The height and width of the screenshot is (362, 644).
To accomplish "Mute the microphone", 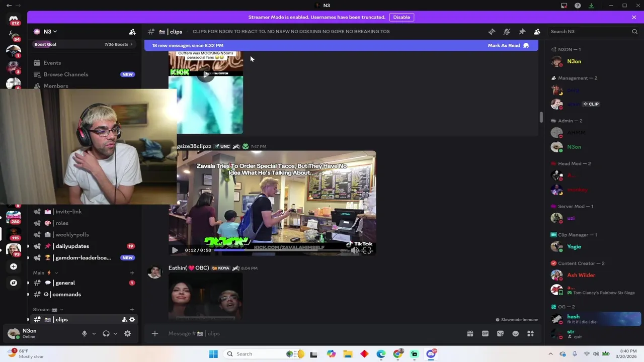I will [x=85, y=333].
